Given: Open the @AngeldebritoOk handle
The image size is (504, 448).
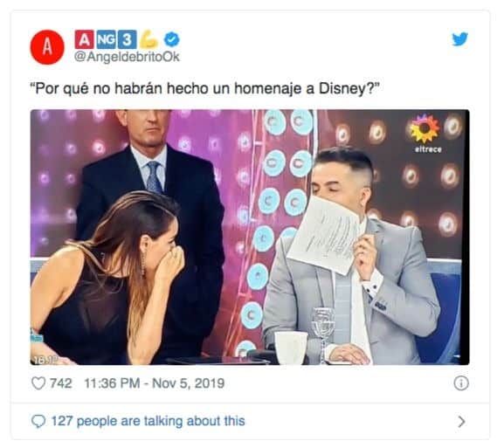Looking at the screenshot, I should 127,57.
